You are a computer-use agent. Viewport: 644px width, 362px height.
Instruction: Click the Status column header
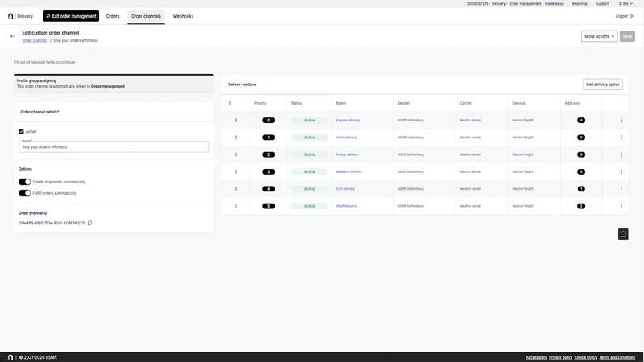click(x=296, y=103)
